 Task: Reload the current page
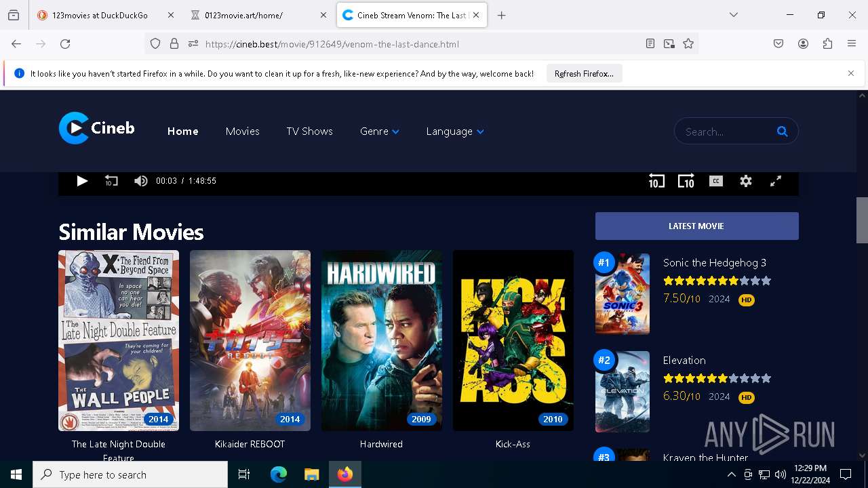[65, 44]
